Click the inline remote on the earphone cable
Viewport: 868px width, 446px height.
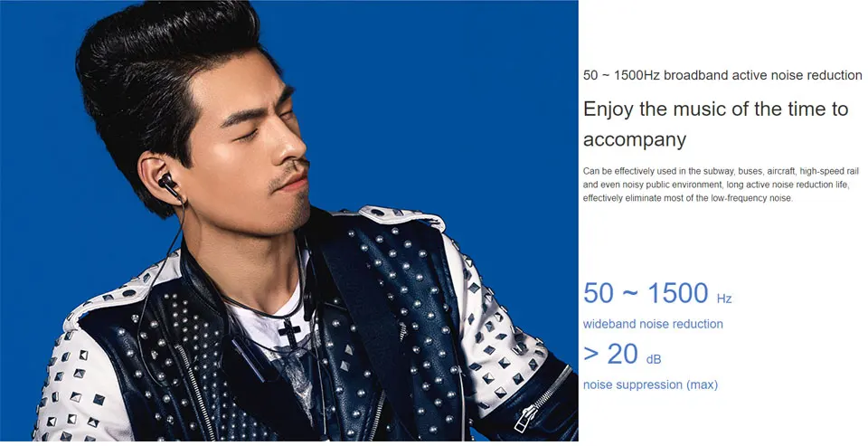309,301
